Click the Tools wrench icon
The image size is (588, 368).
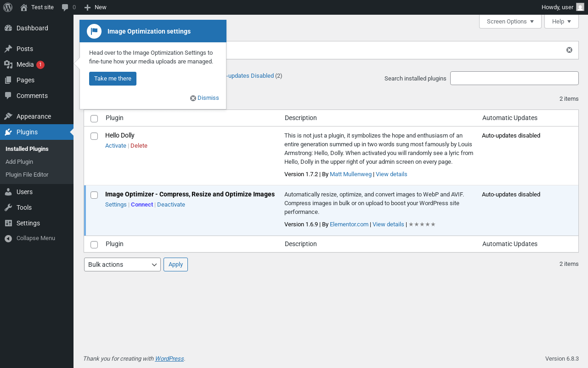click(x=8, y=207)
